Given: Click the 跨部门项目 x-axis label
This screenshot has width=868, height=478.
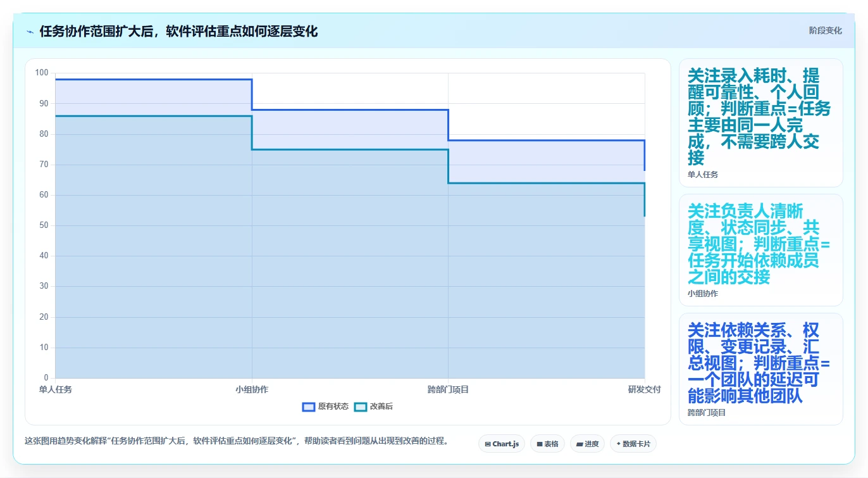Looking at the screenshot, I should tap(448, 389).
